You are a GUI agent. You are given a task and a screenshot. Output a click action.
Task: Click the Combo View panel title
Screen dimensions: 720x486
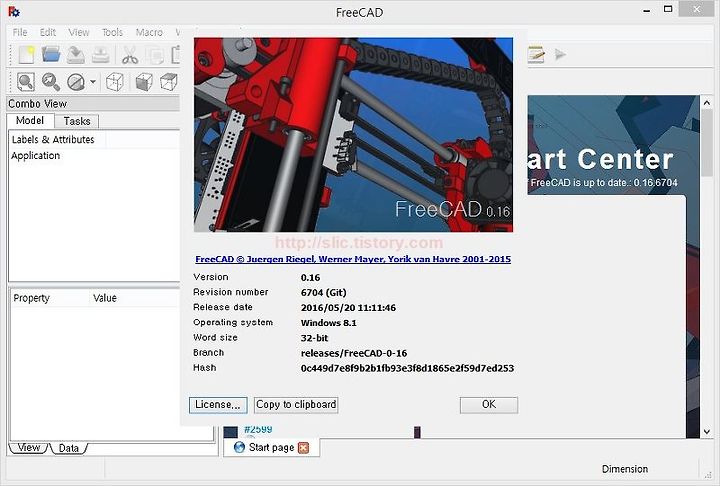click(38, 104)
